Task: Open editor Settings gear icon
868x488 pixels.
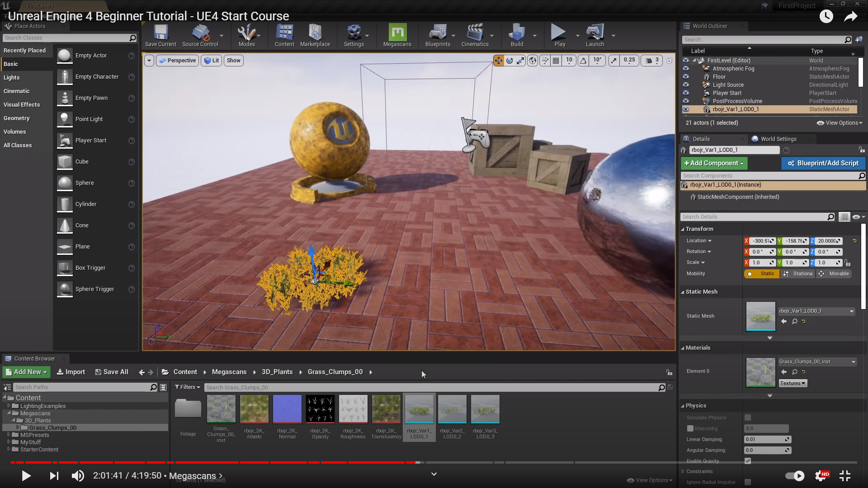Action: (354, 33)
